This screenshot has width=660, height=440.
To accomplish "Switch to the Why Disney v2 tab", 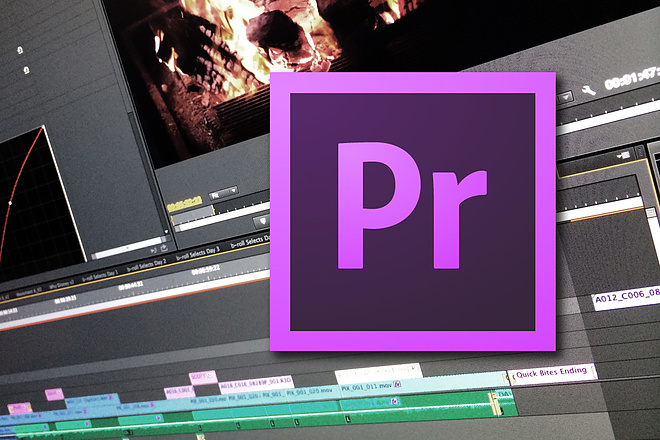I will 61,285.
